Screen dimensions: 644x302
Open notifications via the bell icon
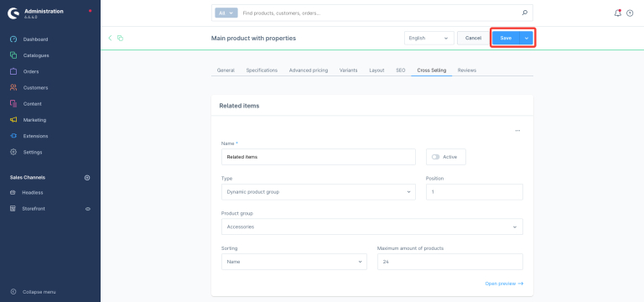tap(618, 13)
